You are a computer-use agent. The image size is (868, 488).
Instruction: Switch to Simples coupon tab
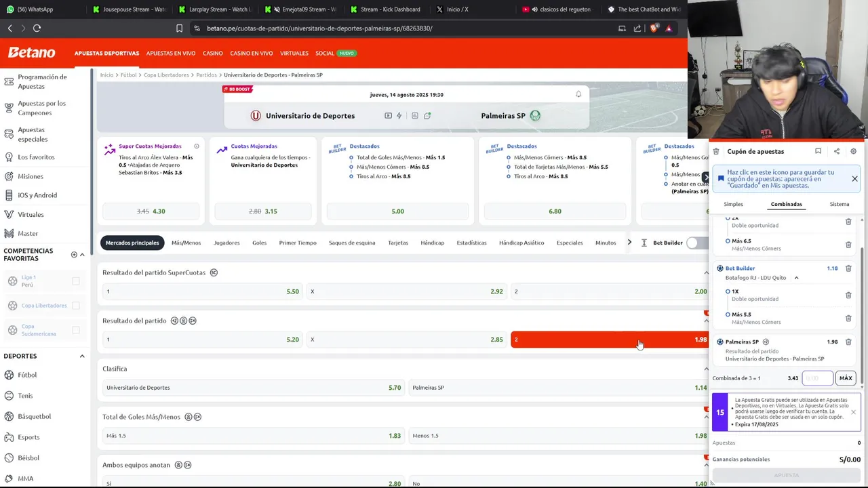pyautogui.click(x=733, y=204)
